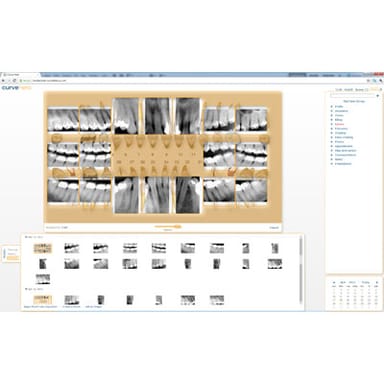
Task: Reload the page with the refresh icon
Action: [14, 81]
